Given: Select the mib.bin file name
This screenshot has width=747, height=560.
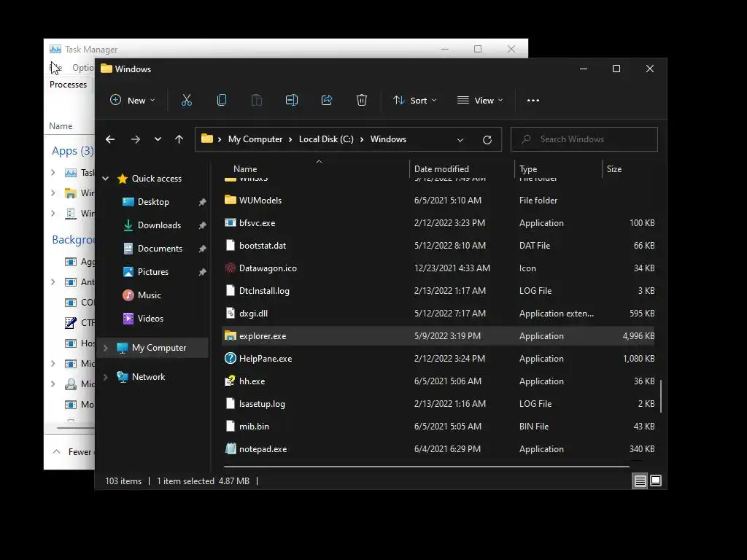Looking at the screenshot, I should pos(254,426).
